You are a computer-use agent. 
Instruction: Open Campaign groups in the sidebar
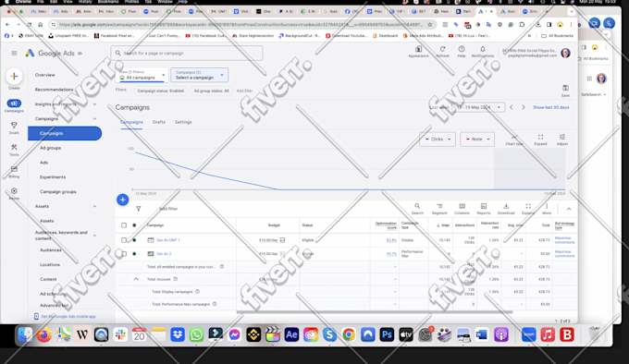click(x=57, y=191)
